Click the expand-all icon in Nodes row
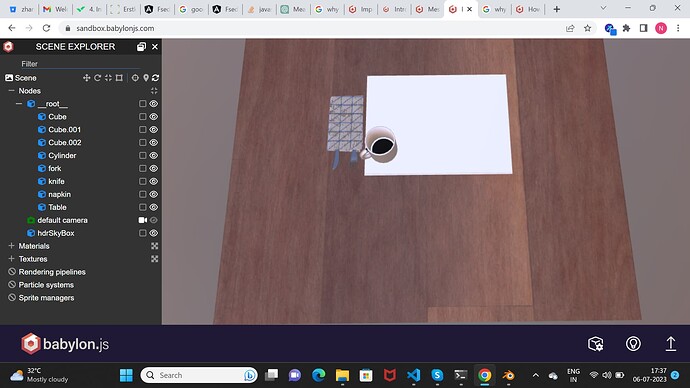The image size is (690, 388). click(154, 91)
